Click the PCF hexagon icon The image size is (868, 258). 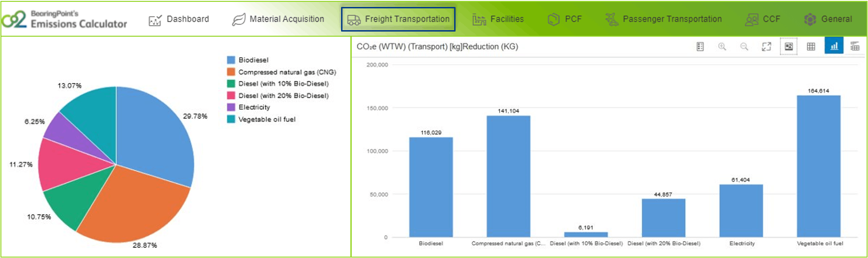(x=554, y=19)
